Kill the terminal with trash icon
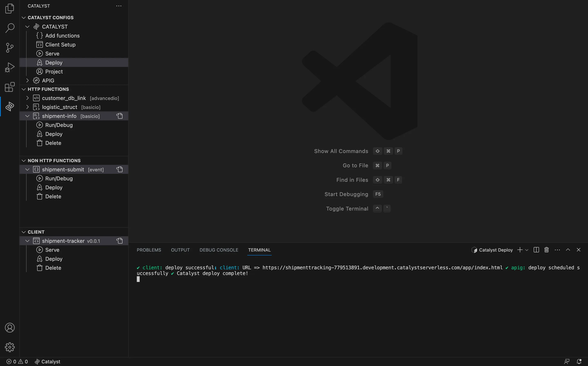 pyautogui.click(x=547, y=250)
